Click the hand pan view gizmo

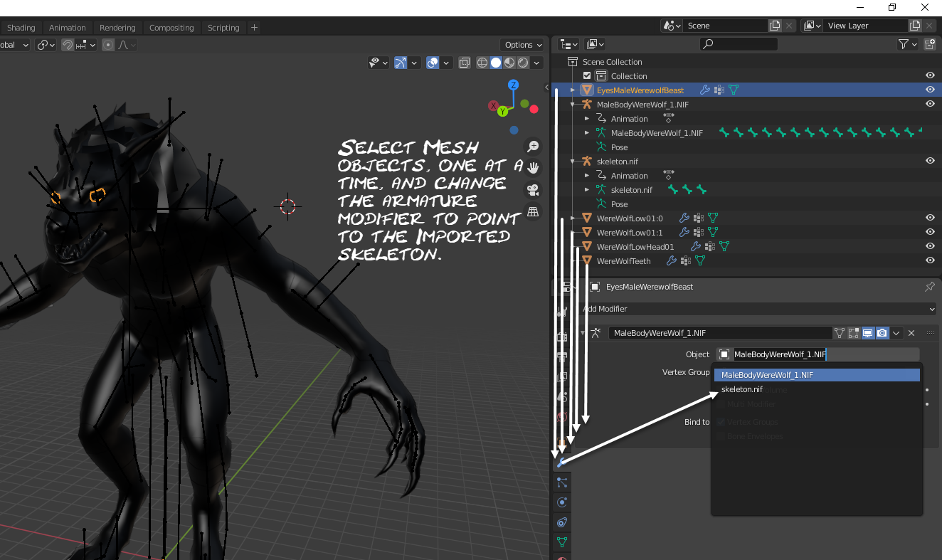[532, 169]
